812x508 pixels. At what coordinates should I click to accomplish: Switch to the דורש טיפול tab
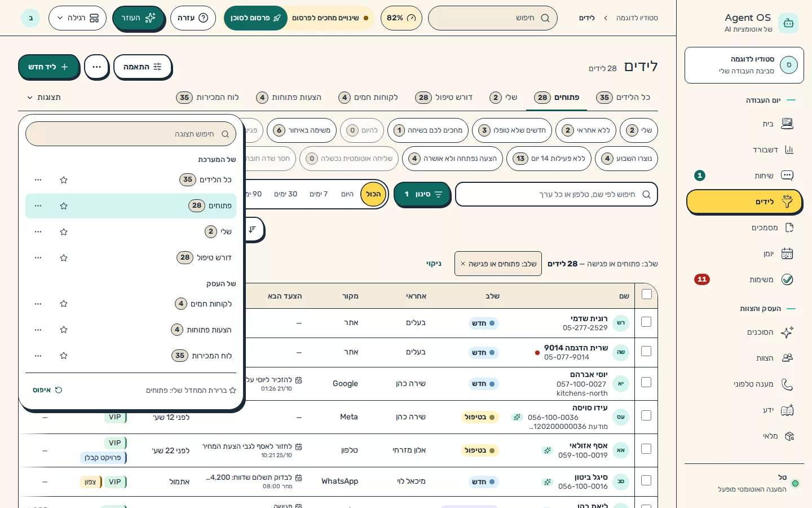444,98
